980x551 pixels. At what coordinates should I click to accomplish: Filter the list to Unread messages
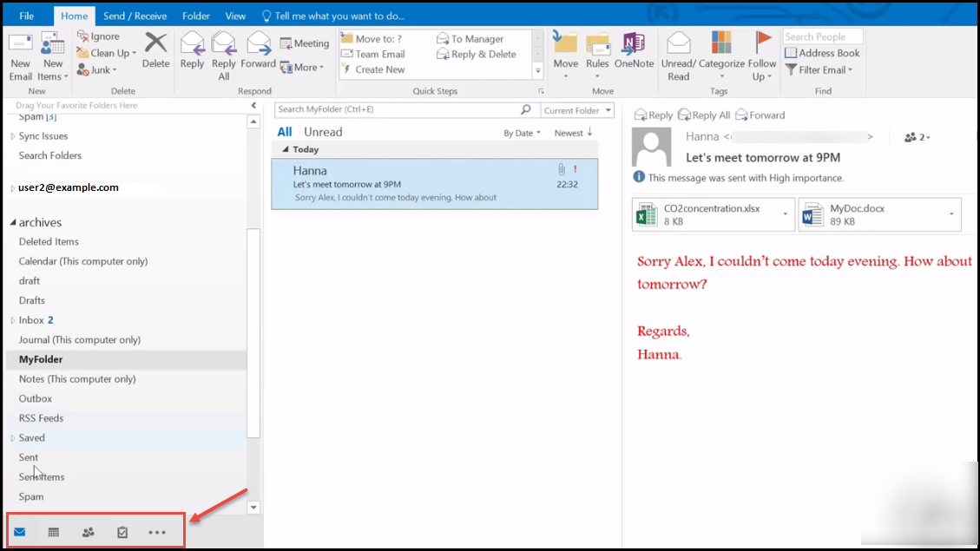point(323,132)
